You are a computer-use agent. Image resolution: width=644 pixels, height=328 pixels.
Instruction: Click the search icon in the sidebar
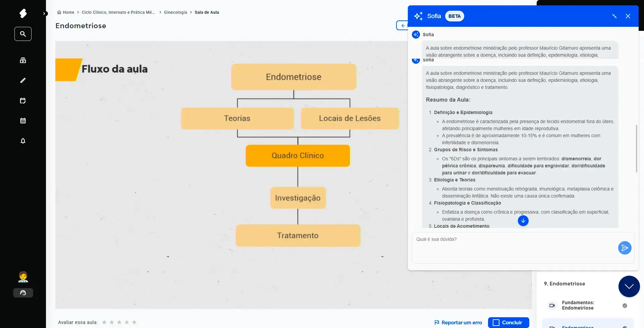pyautogui.click(x=23, y=34)
